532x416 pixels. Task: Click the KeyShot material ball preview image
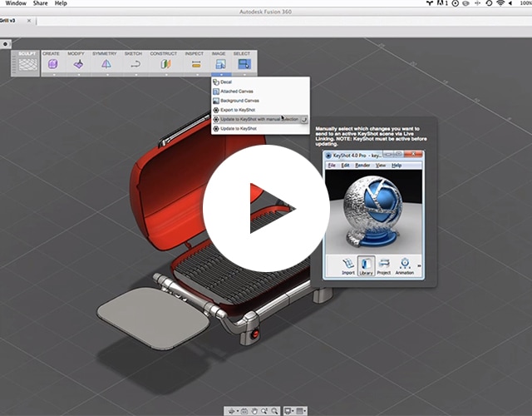pyautogui.click(x=373, y=211)
